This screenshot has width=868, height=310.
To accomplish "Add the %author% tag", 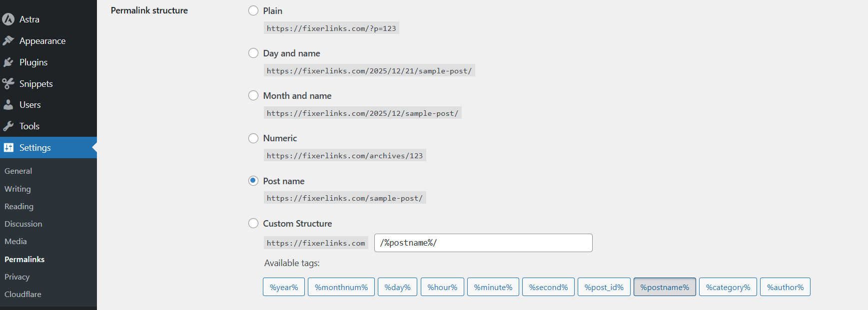I will point(785,287).
